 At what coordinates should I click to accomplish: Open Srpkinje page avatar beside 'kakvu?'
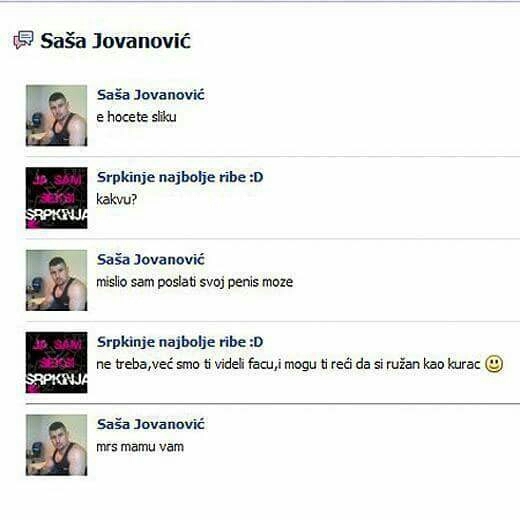(57, 198)
